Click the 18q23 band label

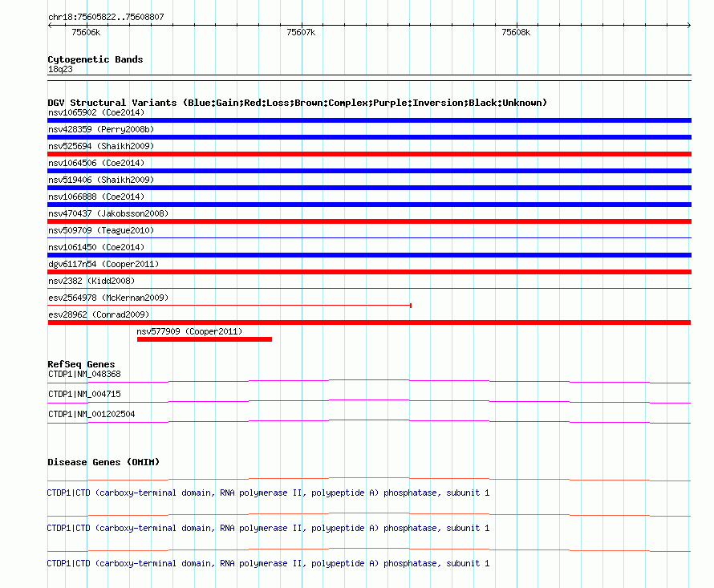point(60,69)
